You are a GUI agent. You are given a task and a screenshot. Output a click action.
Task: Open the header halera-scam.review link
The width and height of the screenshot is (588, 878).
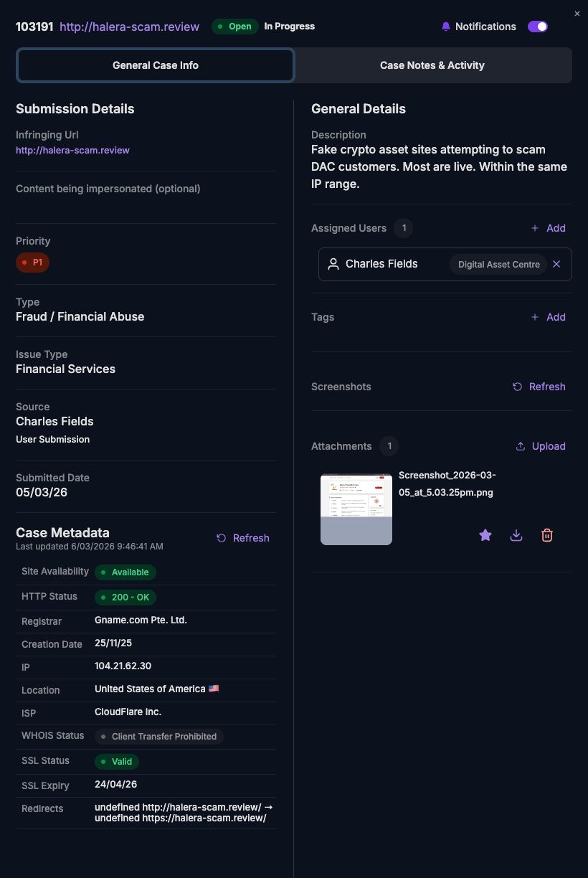click(129, 27)
